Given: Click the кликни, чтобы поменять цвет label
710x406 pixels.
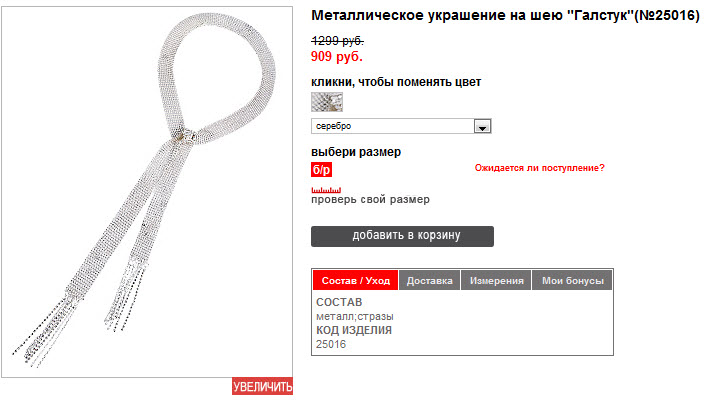Looking at the screenshot, I should 396,82.
